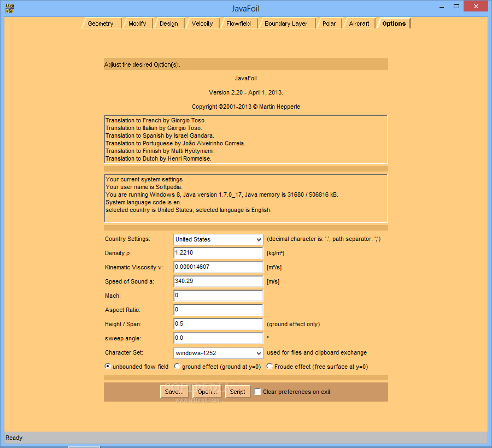
Task: Click the Open... button
Action: pos(207,392)
